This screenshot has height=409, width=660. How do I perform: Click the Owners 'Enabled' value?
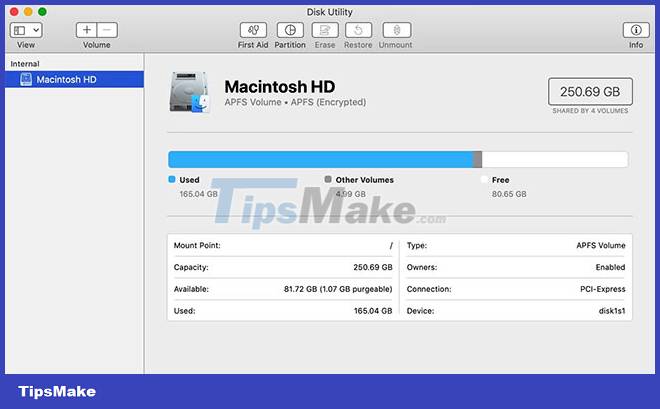(x=610, y=267)
